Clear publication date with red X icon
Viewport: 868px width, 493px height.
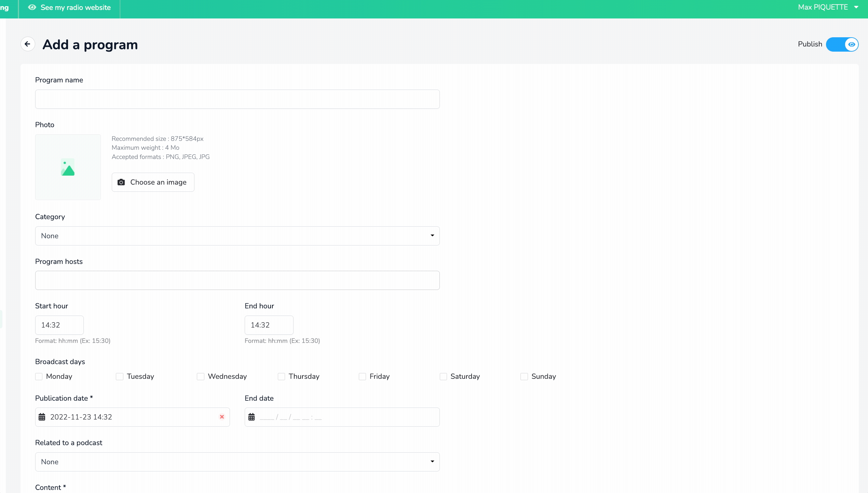tap(222, 417)
